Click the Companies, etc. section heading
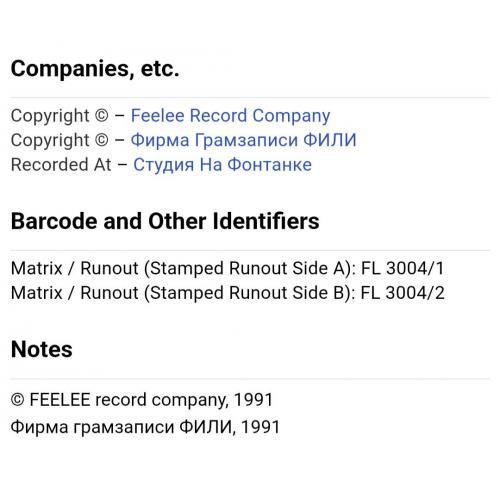500x500 pixels. [x=95, y=69]
